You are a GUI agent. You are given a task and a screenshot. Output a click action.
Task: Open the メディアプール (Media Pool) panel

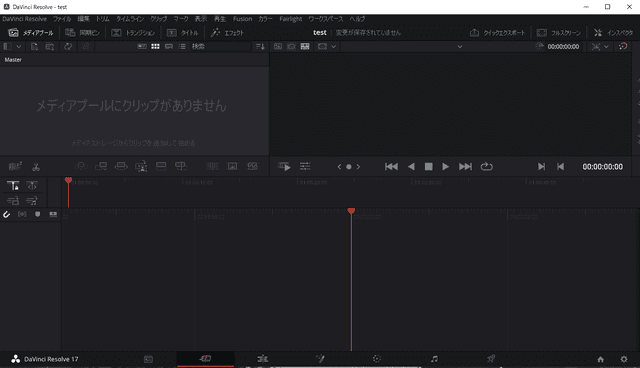(x=31, y=33)
